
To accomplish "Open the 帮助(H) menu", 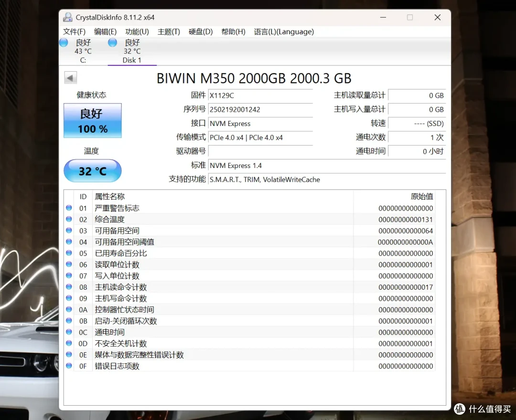I will (x=233, y=31).
